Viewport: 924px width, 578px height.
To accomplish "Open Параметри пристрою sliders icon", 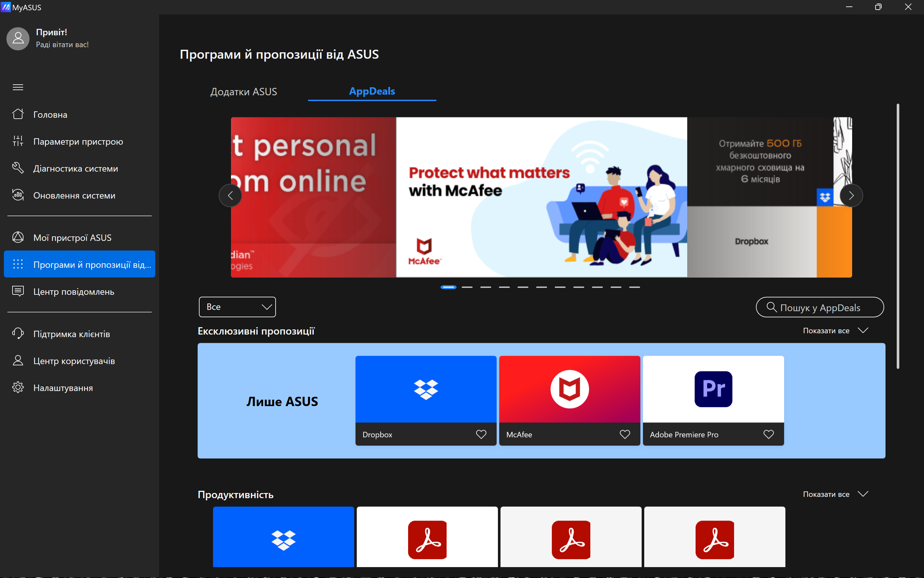I will 18,141.
